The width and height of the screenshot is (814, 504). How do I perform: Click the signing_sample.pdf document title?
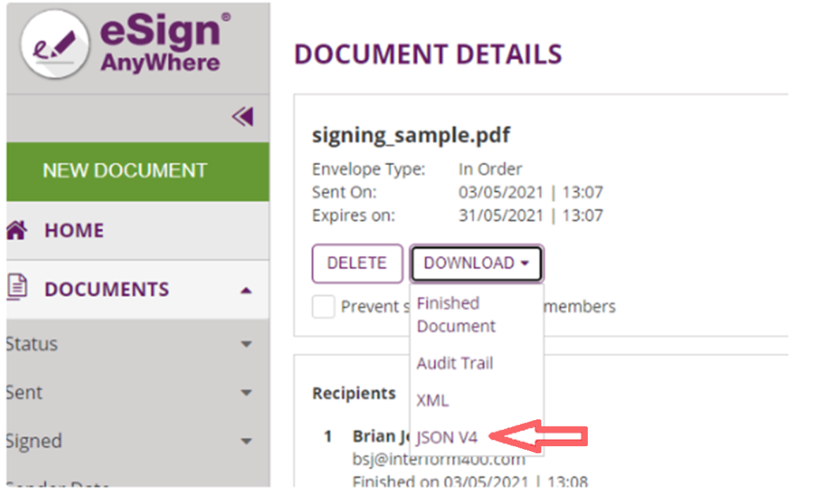click(x=411, y=135)
